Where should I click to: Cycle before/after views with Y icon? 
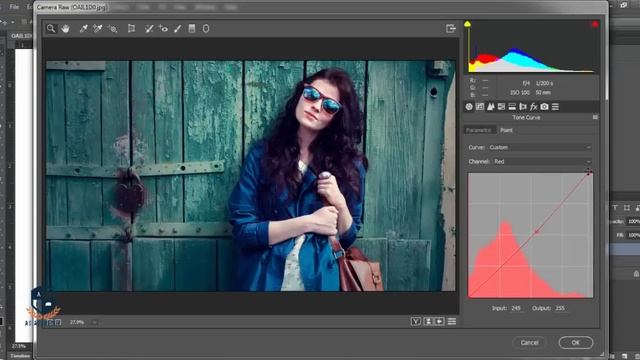pyautogui.click(x=416, y=322)
